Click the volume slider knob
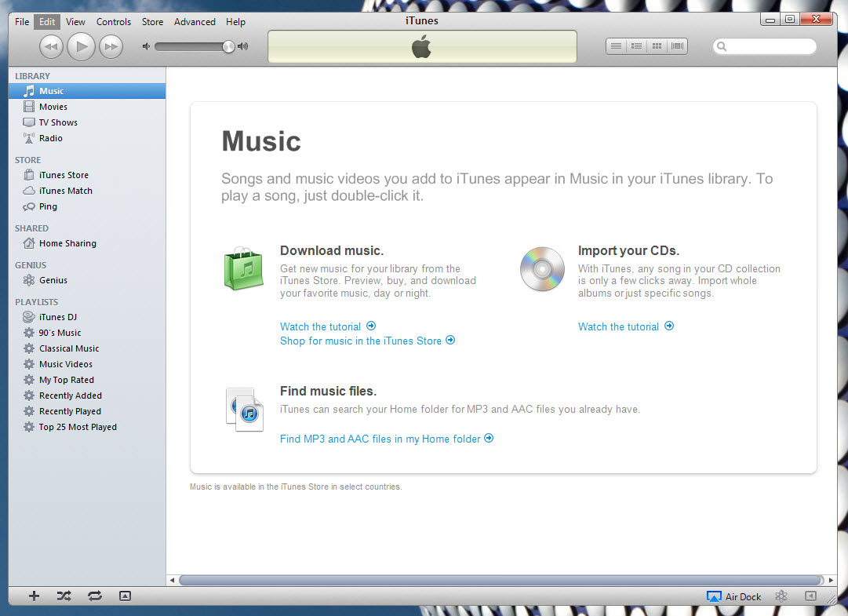Image resolution: width=848 pixels, height=616 pixels. tap(229, 46)
